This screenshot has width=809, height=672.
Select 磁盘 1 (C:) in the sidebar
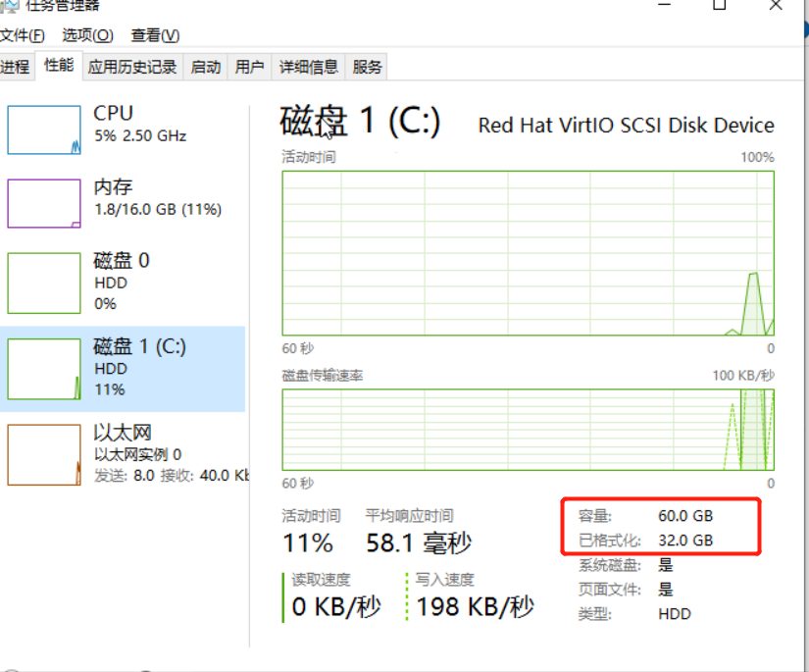coord(42,368)
